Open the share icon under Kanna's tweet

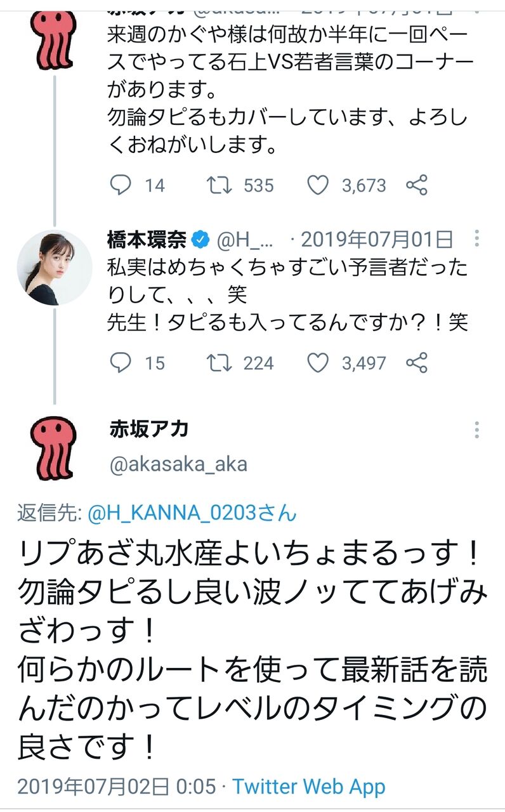tap(416, 363)
